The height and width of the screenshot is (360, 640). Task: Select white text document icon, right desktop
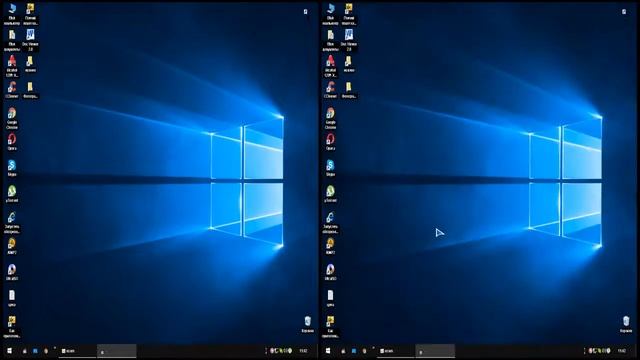point(330,298)
